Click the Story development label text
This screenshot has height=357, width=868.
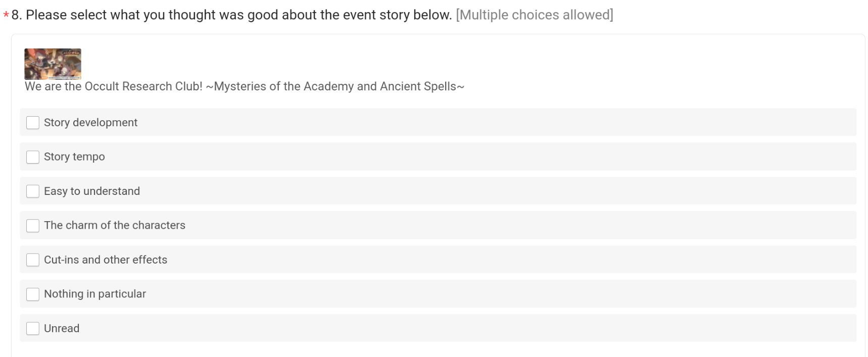(90, 123)
